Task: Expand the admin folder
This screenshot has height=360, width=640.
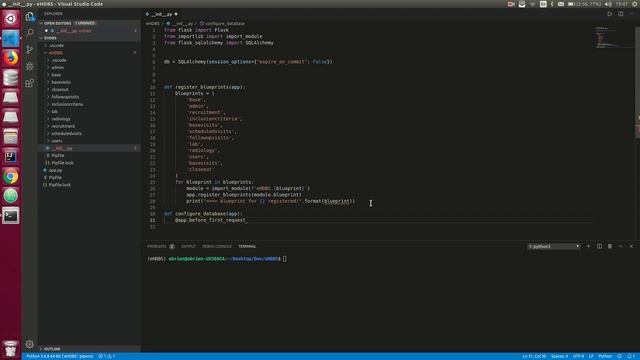Action: click(x=58, y=67)
